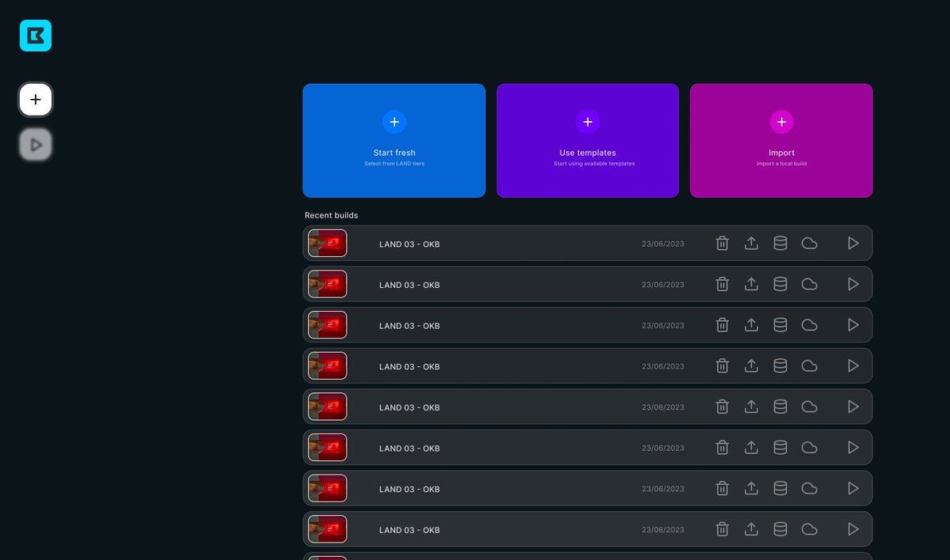Click cloud icon in the sixth build row

[809, 448]
